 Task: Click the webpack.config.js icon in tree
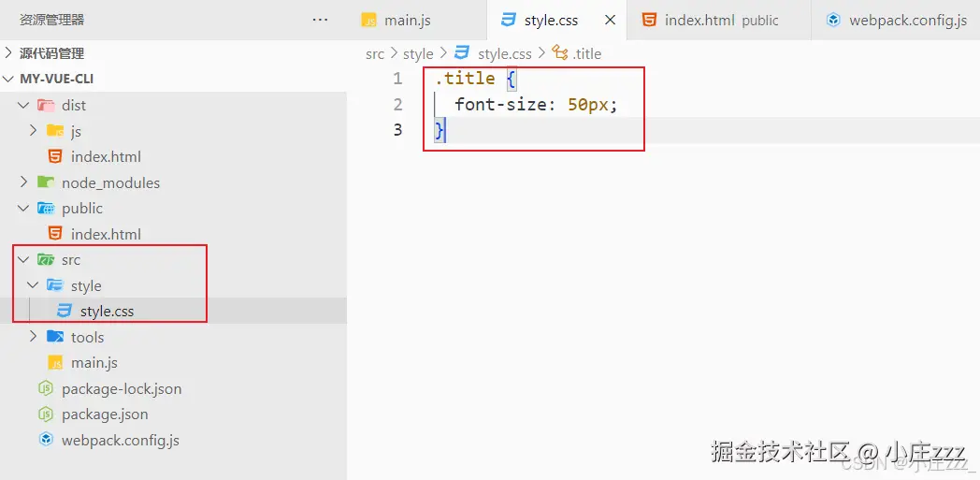point(46,440)
